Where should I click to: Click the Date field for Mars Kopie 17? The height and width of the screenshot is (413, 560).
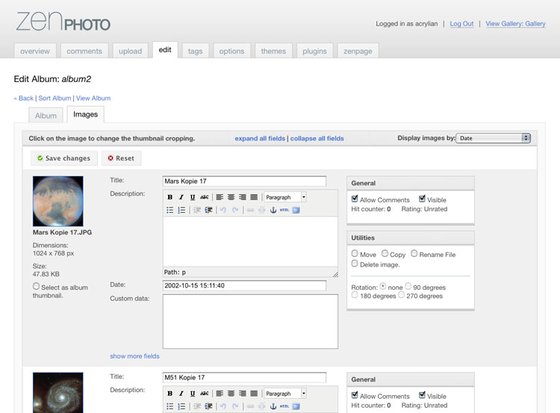coord(244,285)
